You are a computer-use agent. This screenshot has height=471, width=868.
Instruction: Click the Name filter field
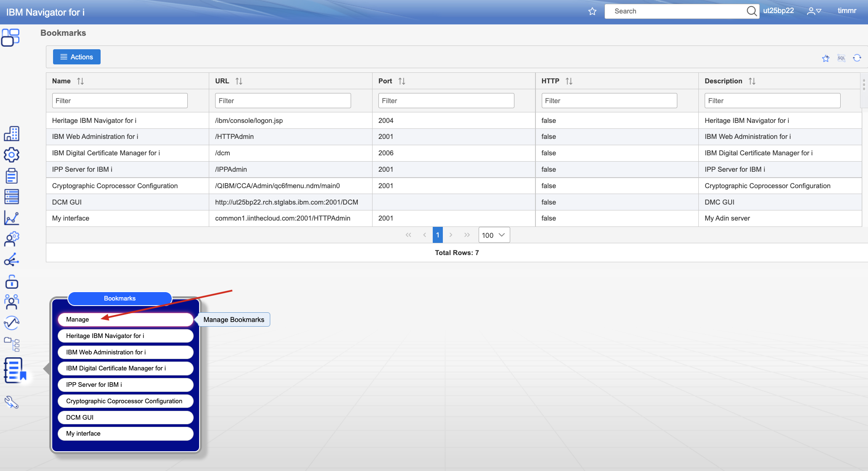point(120,101)
